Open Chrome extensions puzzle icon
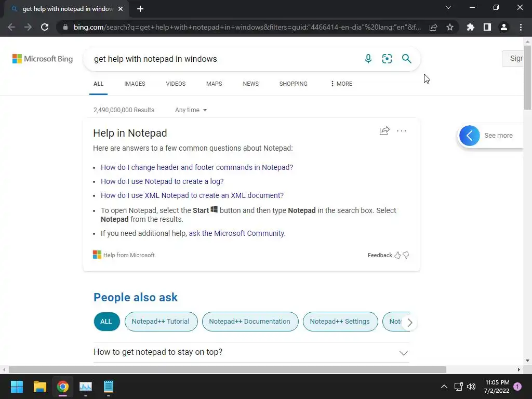This screenshot has width=532, height=399. (471, 27)
